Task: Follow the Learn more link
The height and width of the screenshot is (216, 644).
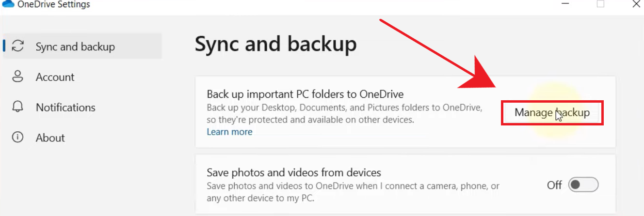Action: [x=229, y=132]
